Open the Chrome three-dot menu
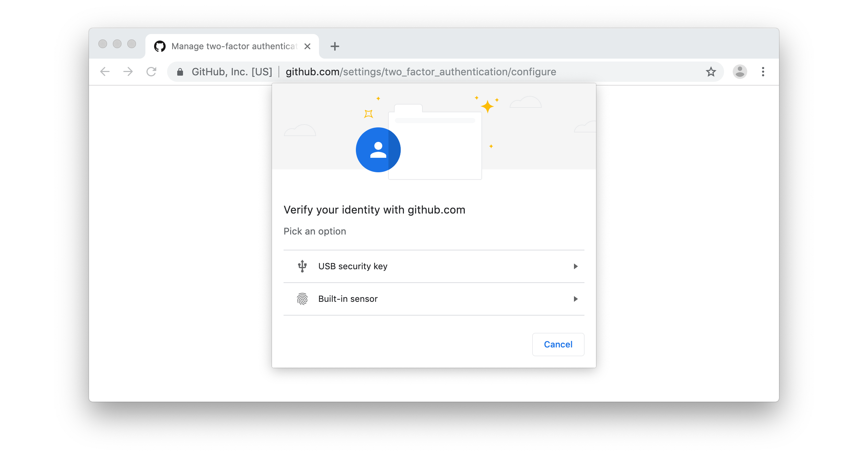Image resolution: width=868 pixels, height=456 pixels. tap(763, 72)
